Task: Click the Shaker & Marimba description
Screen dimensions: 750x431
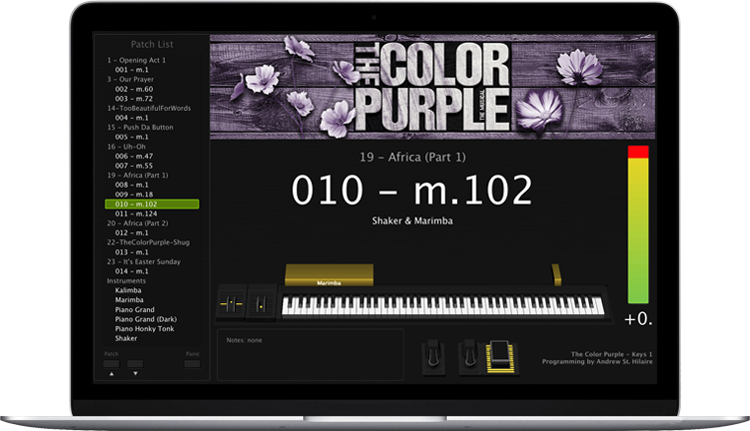Action: 412,221
